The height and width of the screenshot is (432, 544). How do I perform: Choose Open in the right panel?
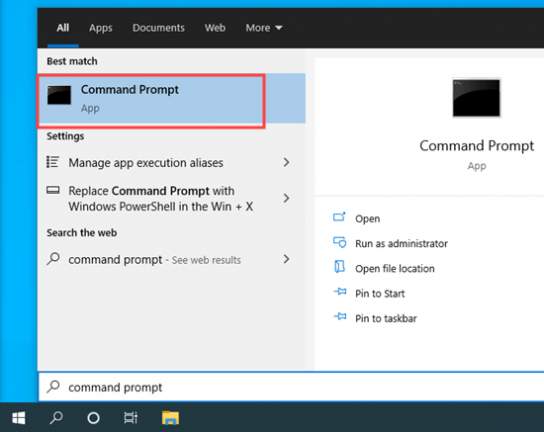[367, 219]
